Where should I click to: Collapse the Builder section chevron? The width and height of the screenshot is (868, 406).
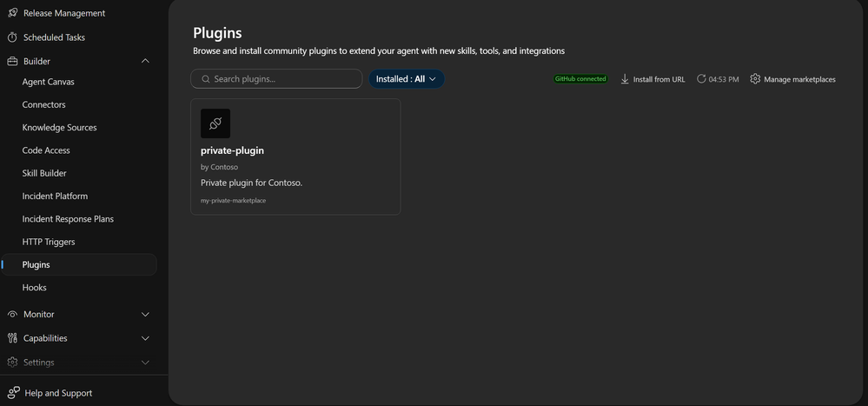[145, 61]
